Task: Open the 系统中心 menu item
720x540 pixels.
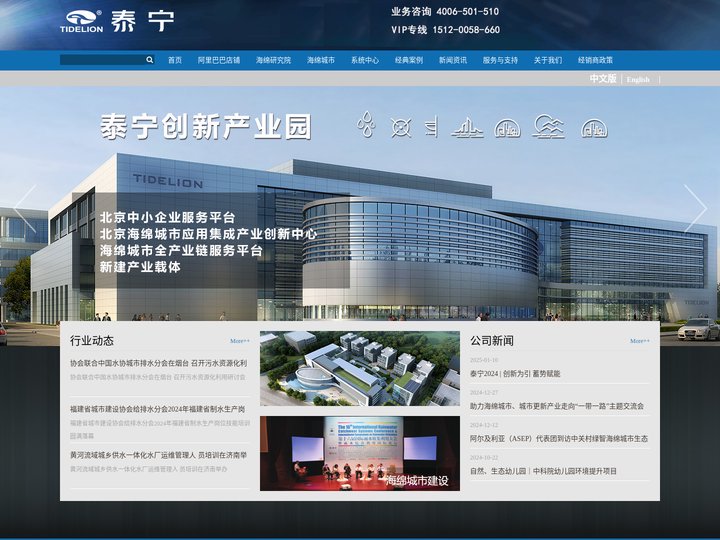Action: coord(365,60)
